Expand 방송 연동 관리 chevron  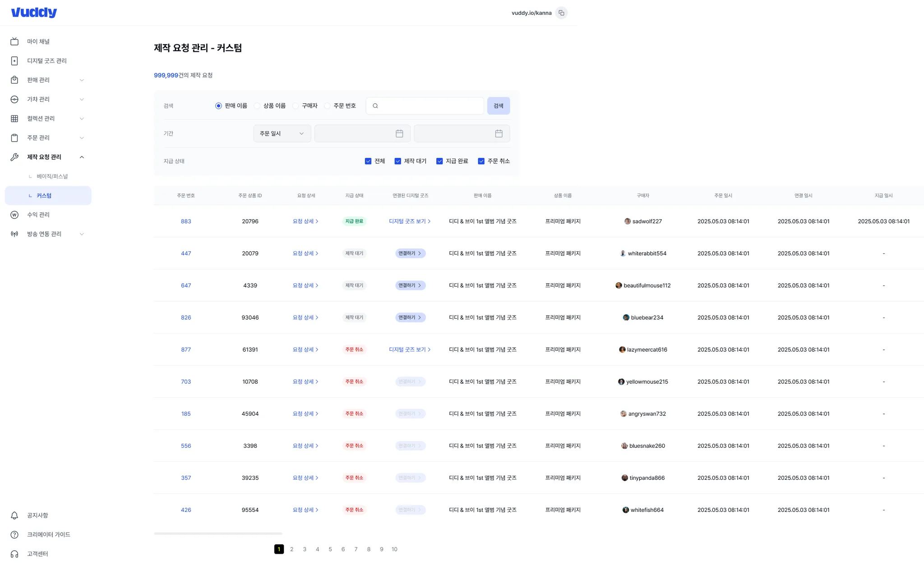point(82,234)
